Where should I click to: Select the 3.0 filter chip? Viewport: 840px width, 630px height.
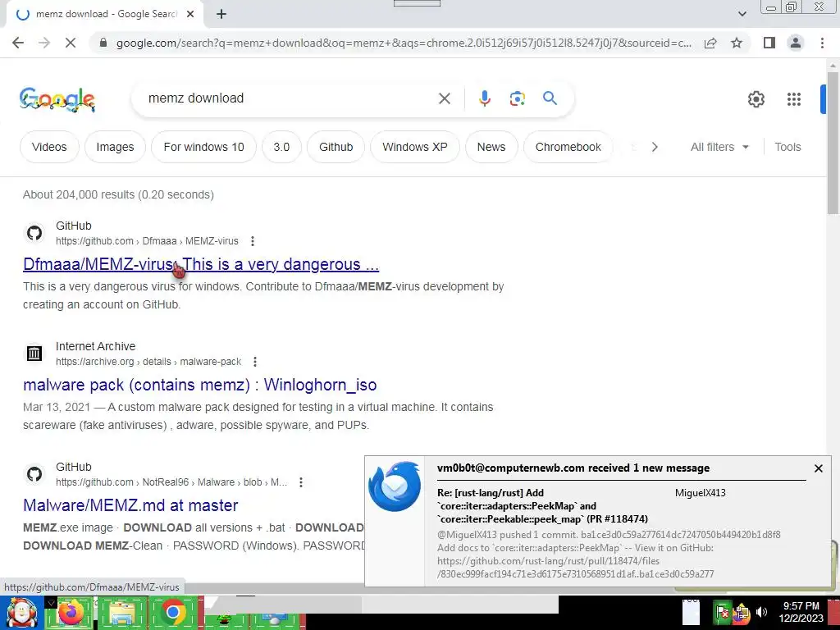[x=282, y=147]
